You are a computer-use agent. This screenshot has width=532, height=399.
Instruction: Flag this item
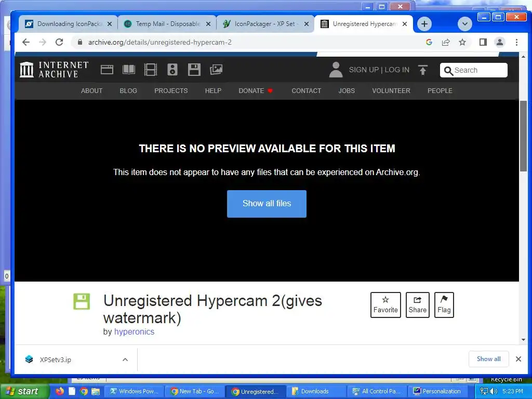tap(444, 304)
